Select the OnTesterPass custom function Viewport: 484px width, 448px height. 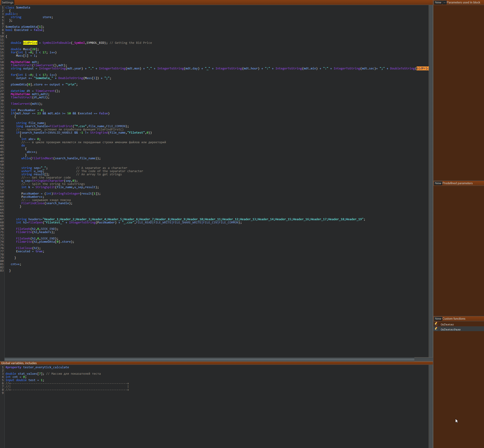click(x=450, y=330)
